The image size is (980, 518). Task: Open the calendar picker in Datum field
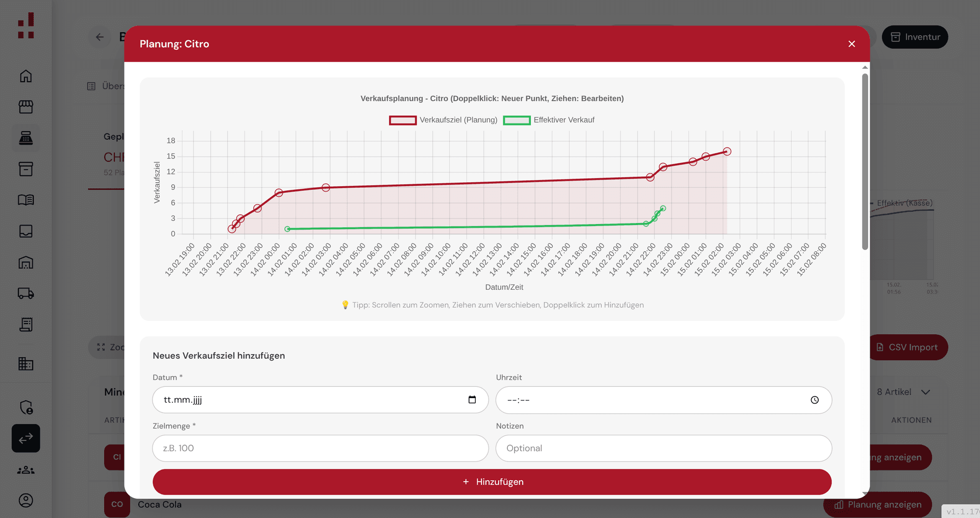coord(472,400)
